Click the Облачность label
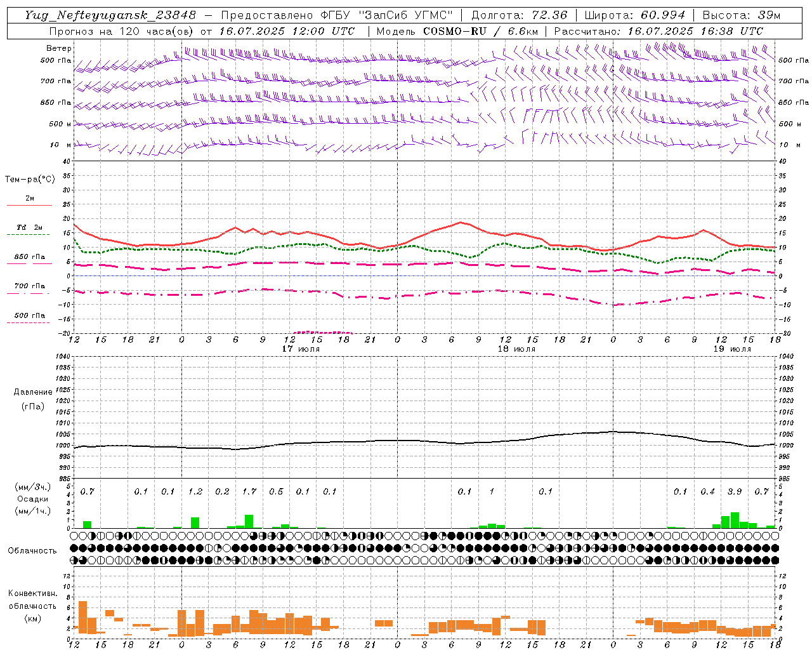Viewport: 812px width, 650px height. (32, 551)
